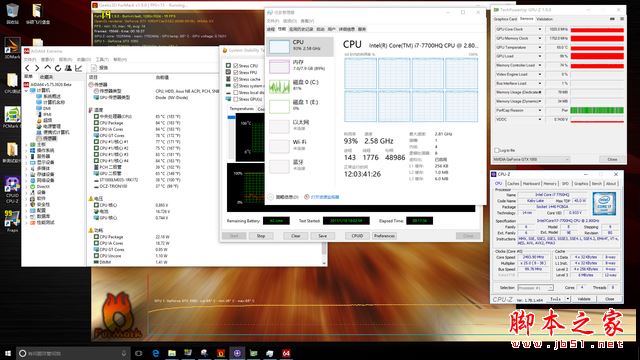Viewport: 640px width, 360px height.
Task: Select Wi-Fi item in Task Manager sidebar
Action: click(300, 146)
